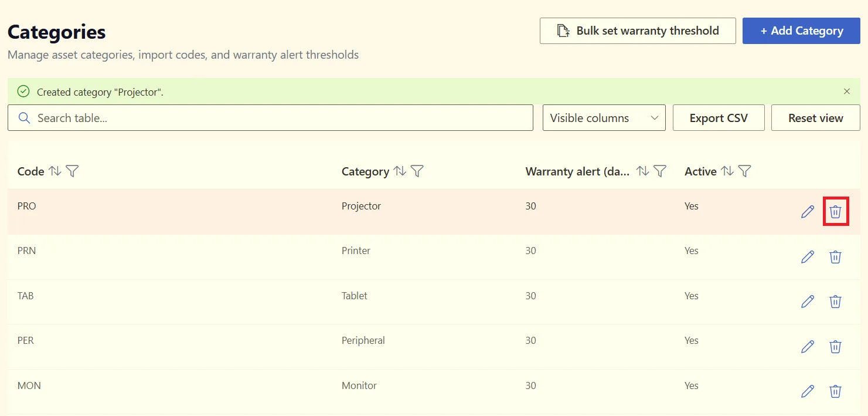Delete the Printer category row
Viewport: 868px width, 416px height.
coord(836,256)
